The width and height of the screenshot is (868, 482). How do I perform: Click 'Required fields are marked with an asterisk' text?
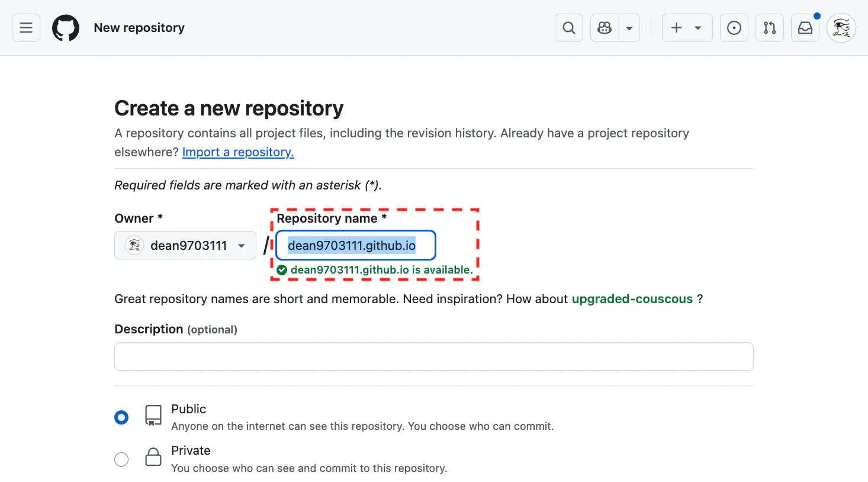coord(248,185)
